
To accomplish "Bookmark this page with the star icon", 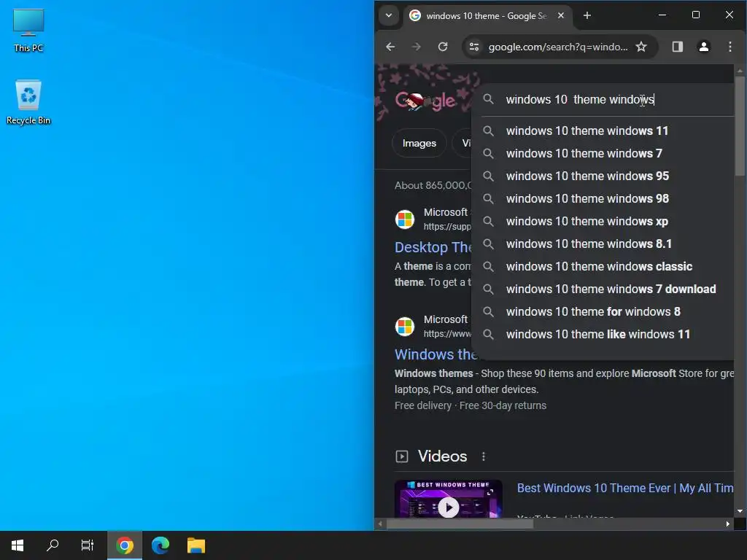I will click(641, 47).
